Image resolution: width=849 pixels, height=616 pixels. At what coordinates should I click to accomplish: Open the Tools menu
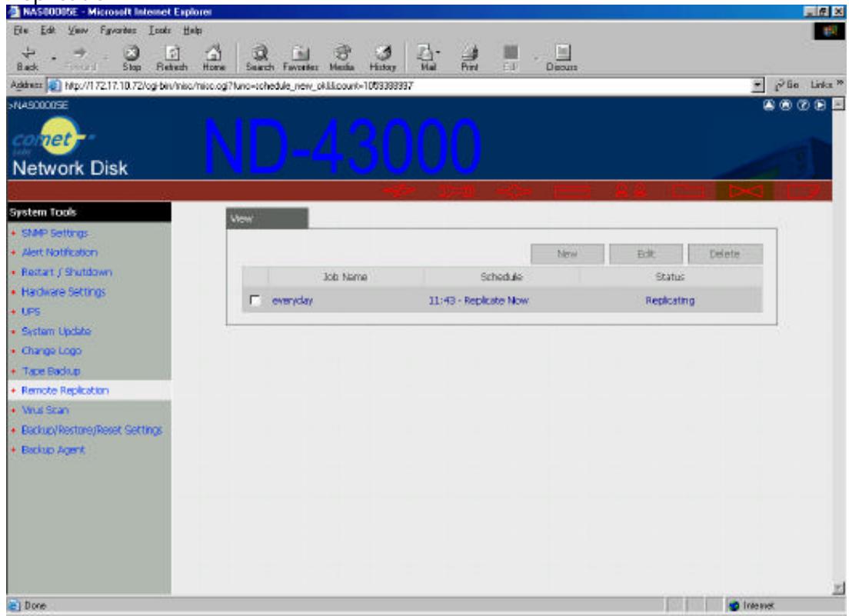click(160, 30)
